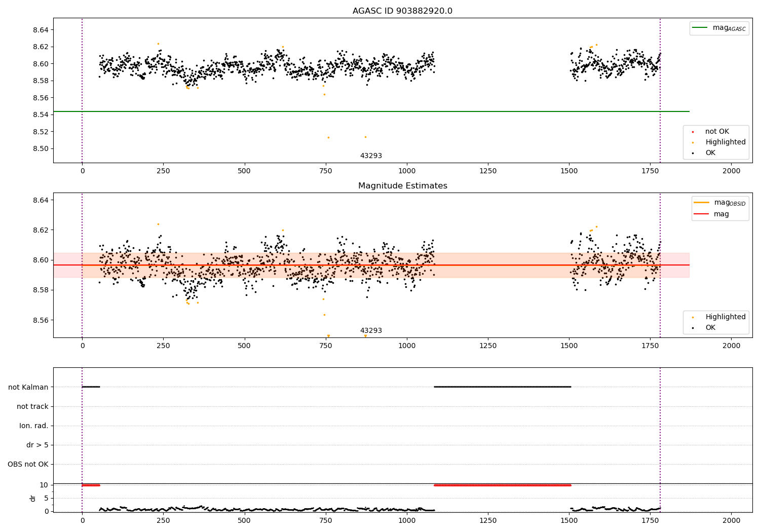Click the '500' x-tick under Magnitude Estimates plot
The width and height of the screenshot is (760, 532).
tap(244, 346)
